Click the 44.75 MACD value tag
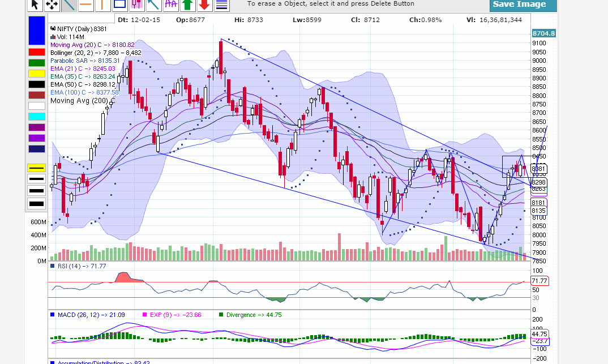 (x=540, y=334)
